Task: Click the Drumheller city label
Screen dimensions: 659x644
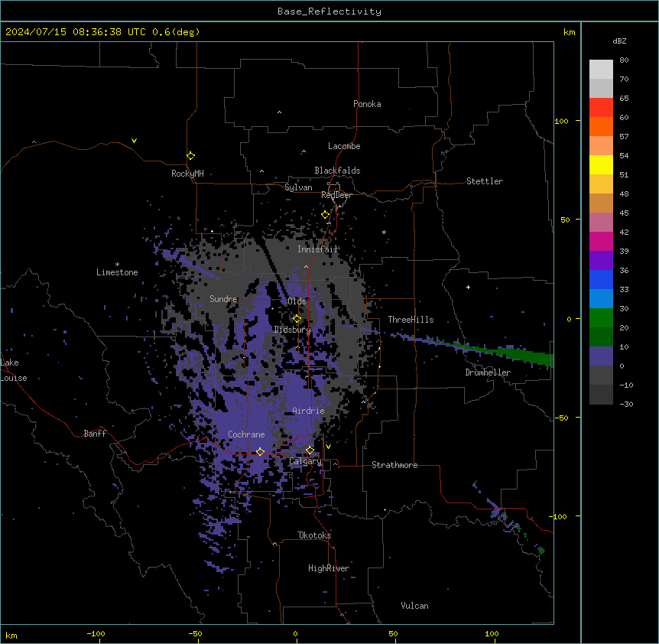Action: click(x=488, y=372)
